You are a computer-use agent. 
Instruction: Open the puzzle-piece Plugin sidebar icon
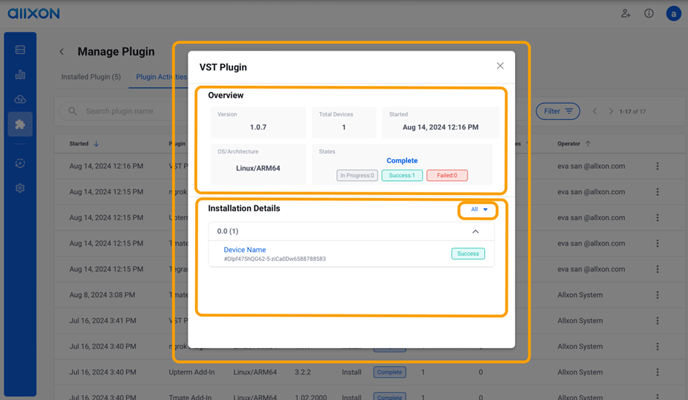coord(20,125)
